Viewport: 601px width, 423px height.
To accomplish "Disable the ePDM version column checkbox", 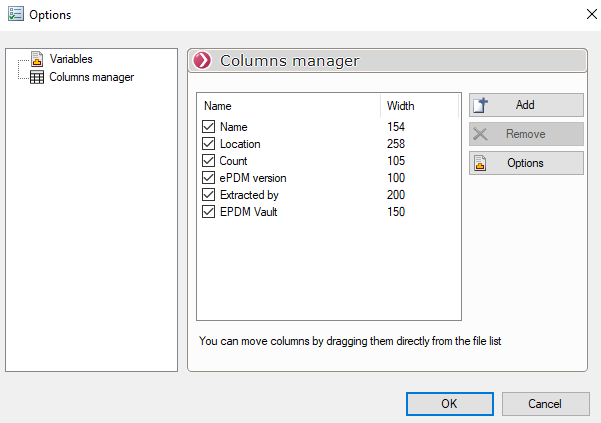I will pyautogui.click(x=209, y=178).
